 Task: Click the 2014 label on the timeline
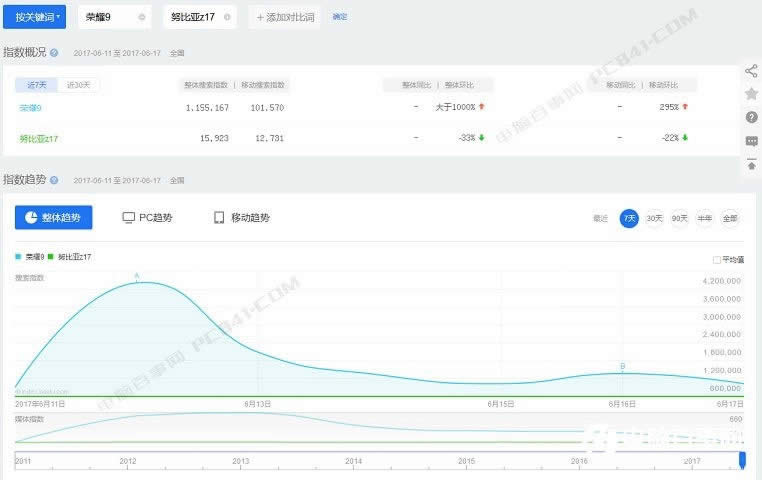(x=353, y=461)
